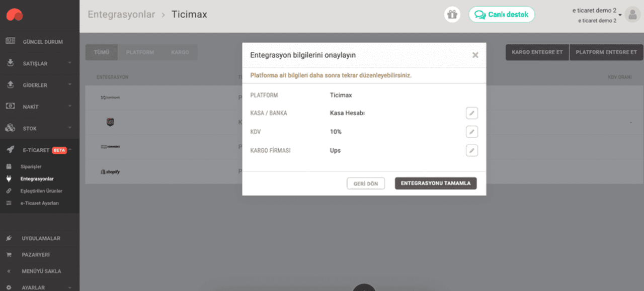Click the red app logo in sidebar

click(15, 16)
